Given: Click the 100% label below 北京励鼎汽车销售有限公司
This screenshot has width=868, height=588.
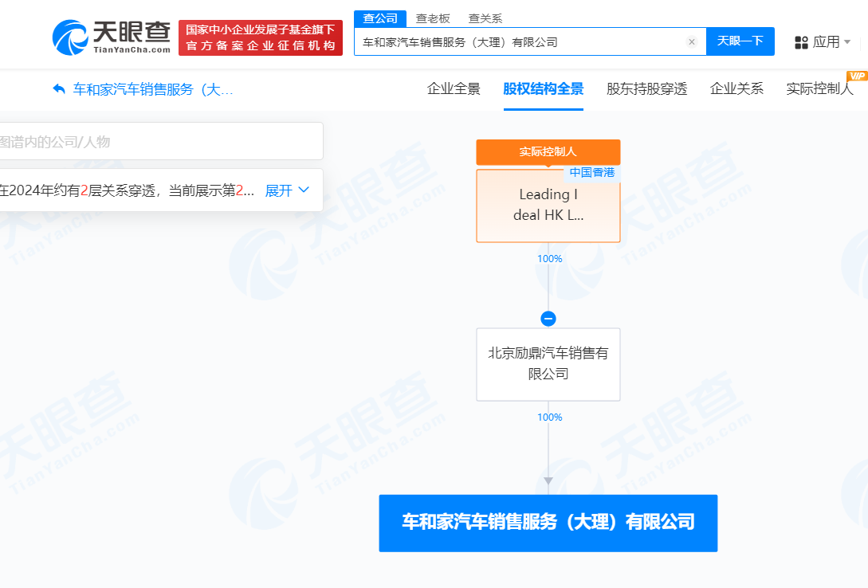Looking at the screenshot, I should (550, 417).
